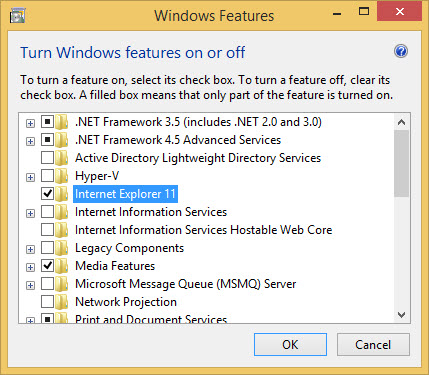Viewport: 429px width, 375px height.
Task: Click the folder icon beside Internet Explorer 11
Action: point(62,194)
